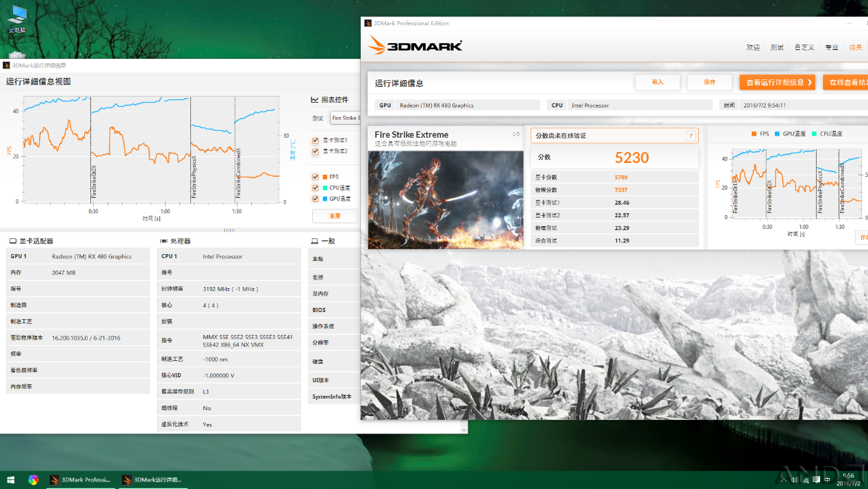Screen dimensions: 868x489
Task: Click the overall score value 5230
Action: tap(632, 158)
